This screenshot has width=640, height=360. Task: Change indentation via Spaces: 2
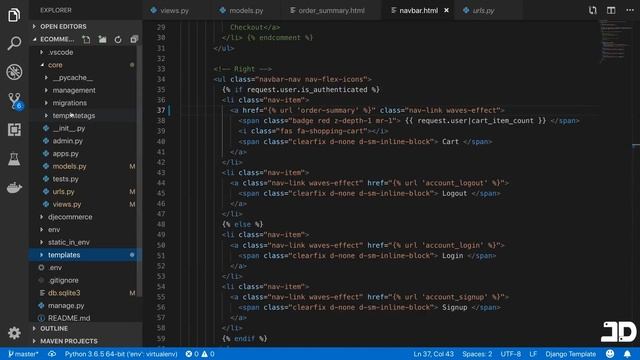tap(477, 354)
